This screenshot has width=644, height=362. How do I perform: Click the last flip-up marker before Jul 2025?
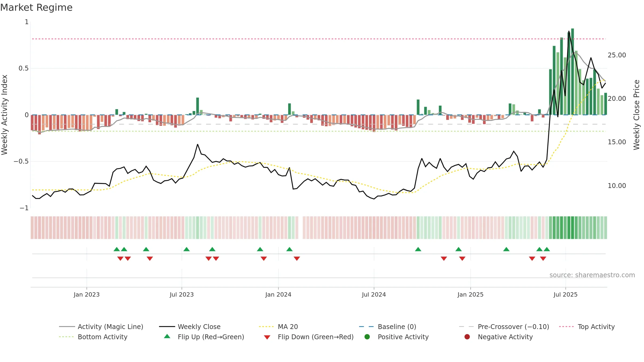click(547, 249)
